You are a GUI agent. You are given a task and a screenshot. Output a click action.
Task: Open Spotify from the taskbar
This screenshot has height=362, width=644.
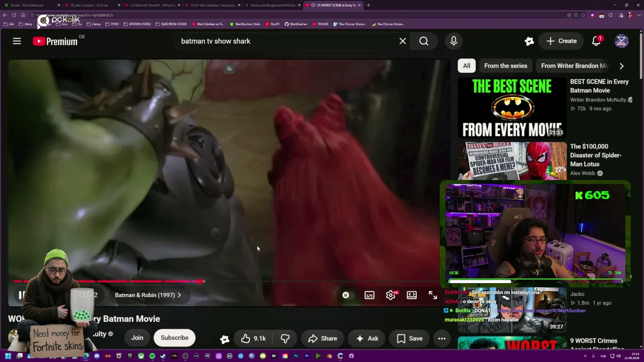tap(152, 356)
